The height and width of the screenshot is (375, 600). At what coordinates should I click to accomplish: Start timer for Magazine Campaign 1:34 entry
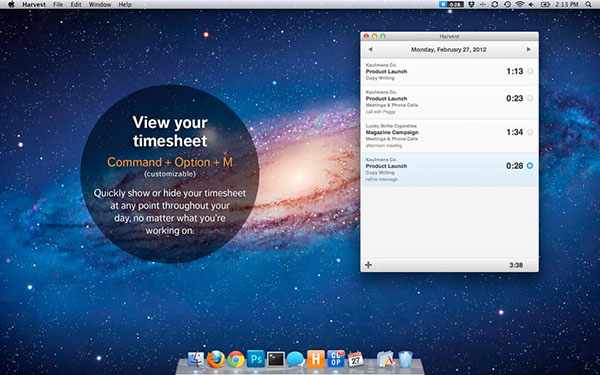pos(530,132)
